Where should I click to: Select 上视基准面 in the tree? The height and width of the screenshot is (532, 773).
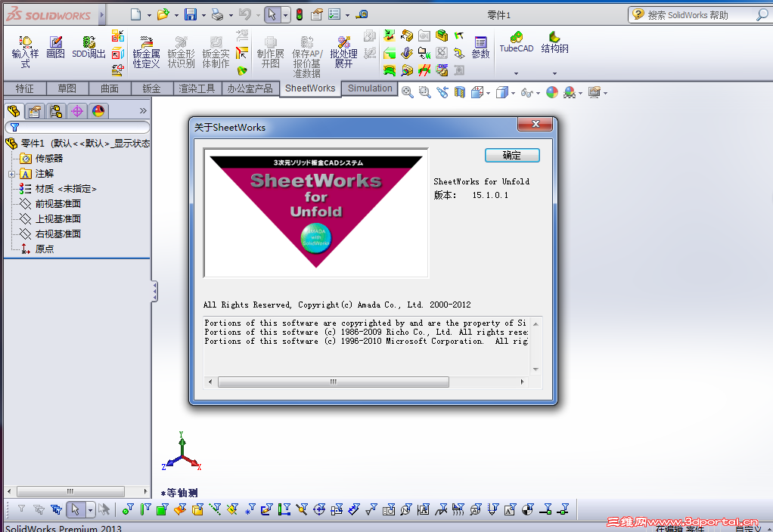point(50,218)
